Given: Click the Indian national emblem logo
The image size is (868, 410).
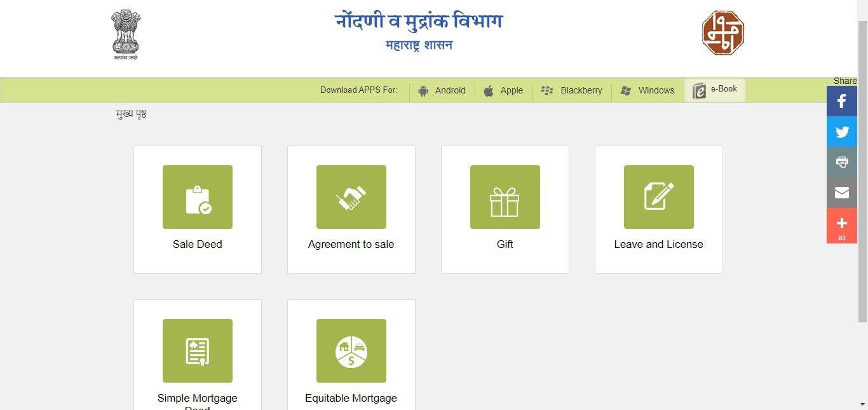Looking at the screenshot, I should (x=126, y=34).
